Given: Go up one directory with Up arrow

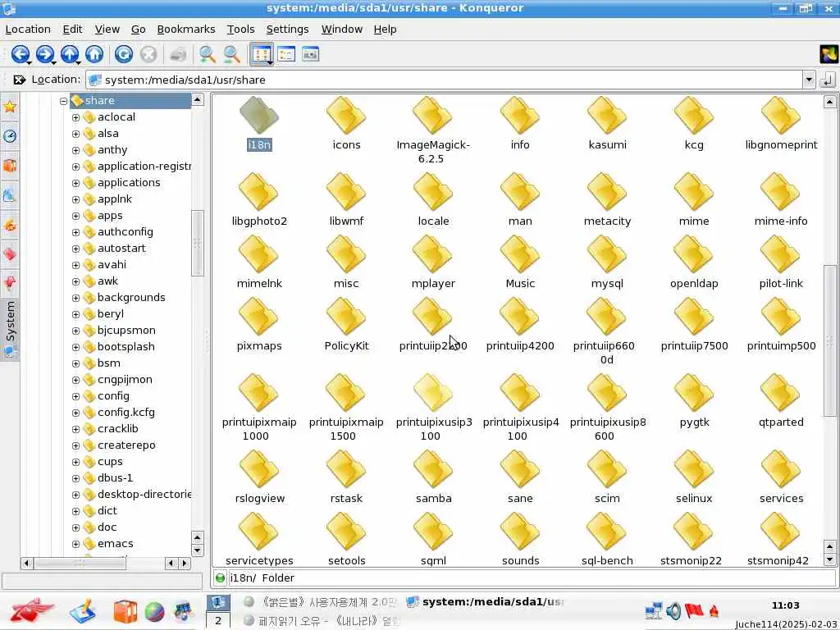Looking at the screenshot, I should tap(70, 54).
